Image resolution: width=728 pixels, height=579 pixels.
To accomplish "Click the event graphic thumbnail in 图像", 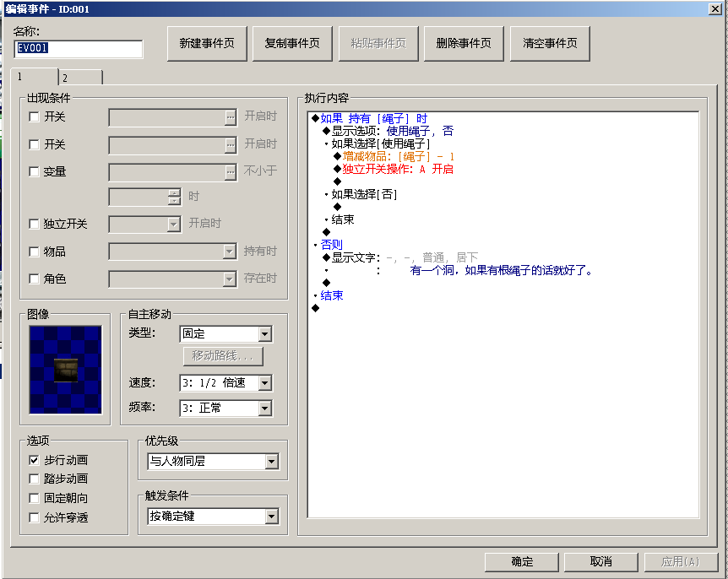I will coord(66,370).
